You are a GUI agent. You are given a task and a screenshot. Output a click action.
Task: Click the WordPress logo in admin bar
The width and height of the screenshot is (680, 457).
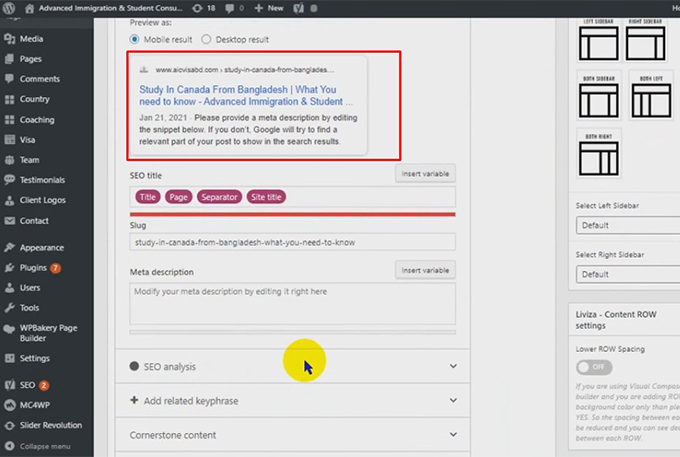tap(9, 8)
